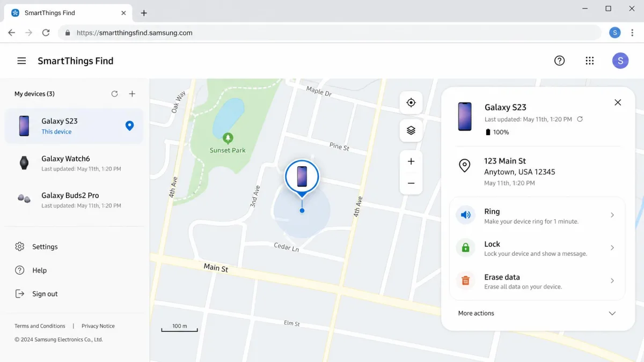Select Galaxy S23 in device list
The width and height of the screenshot is (644, 362).
point(74,126)
